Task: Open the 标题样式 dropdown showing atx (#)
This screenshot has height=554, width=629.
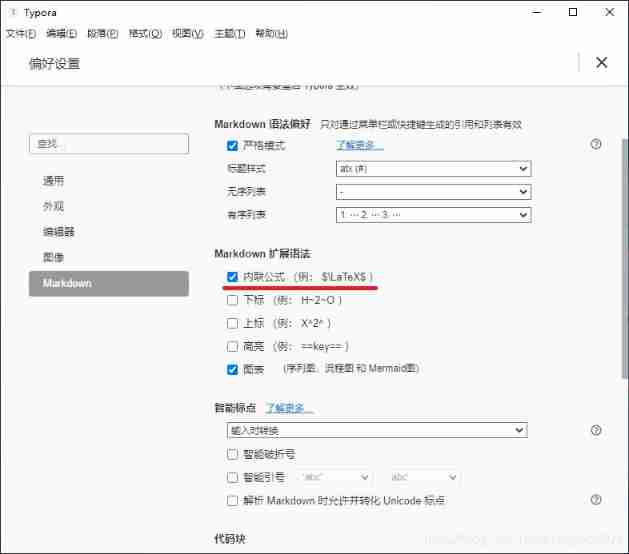Action: [434, 169]
